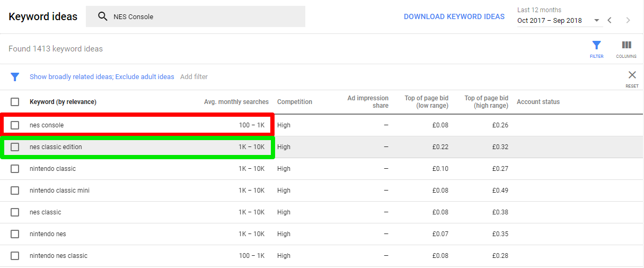Sort by Top of page bid (high range)
The image size is (644, 268).
pos(486,102)
